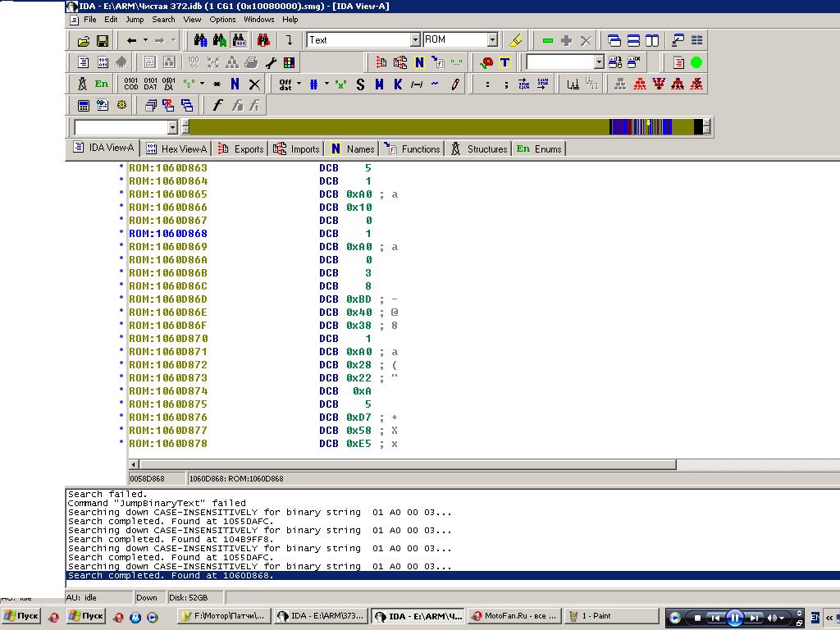This screenshot has height=630, width=840.
Task: Open the Text search type dropdown
Action: click(x=415, y=40)
